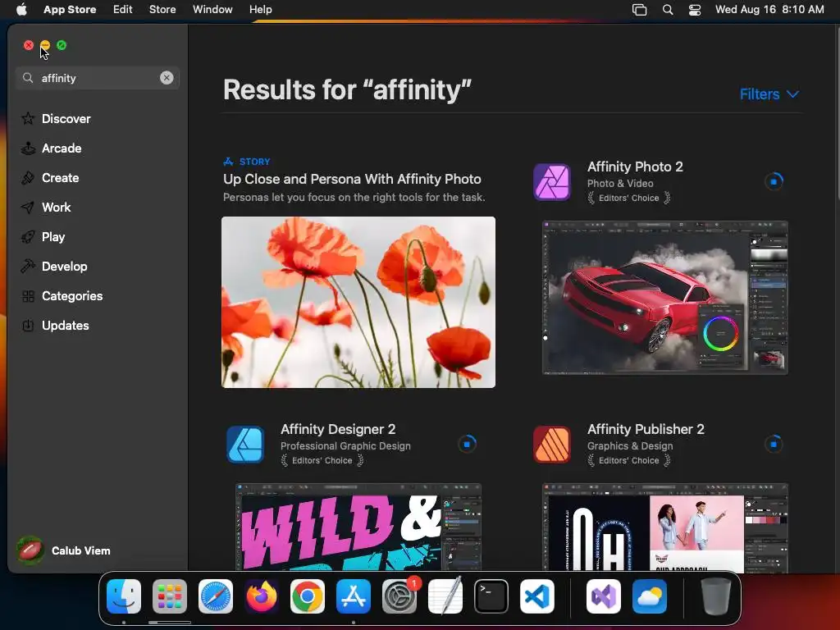Click the Stage Manager menu bar icon

pyautogui.click(x=640, y=10)
